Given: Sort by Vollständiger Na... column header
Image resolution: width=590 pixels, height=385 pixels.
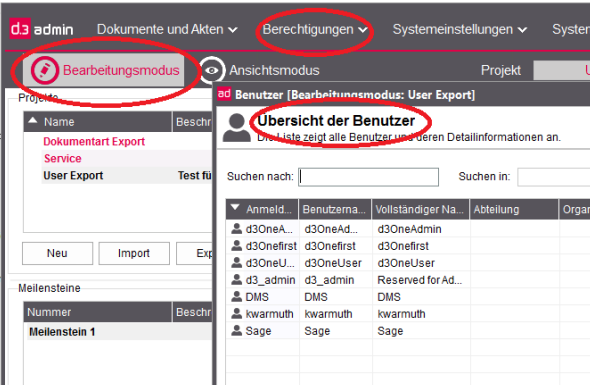Looking at the screenshot, I should tap(420, 209).
